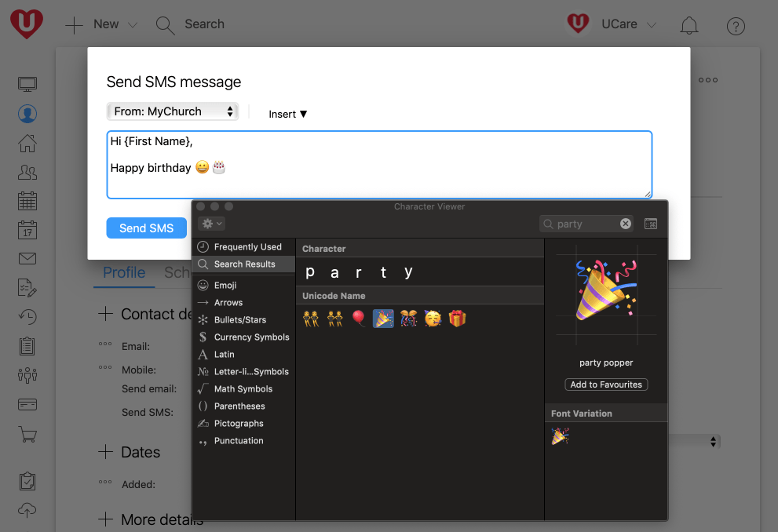
Task: Select Pictographs category
Action: pyautogui.click(x=243, y=424)
